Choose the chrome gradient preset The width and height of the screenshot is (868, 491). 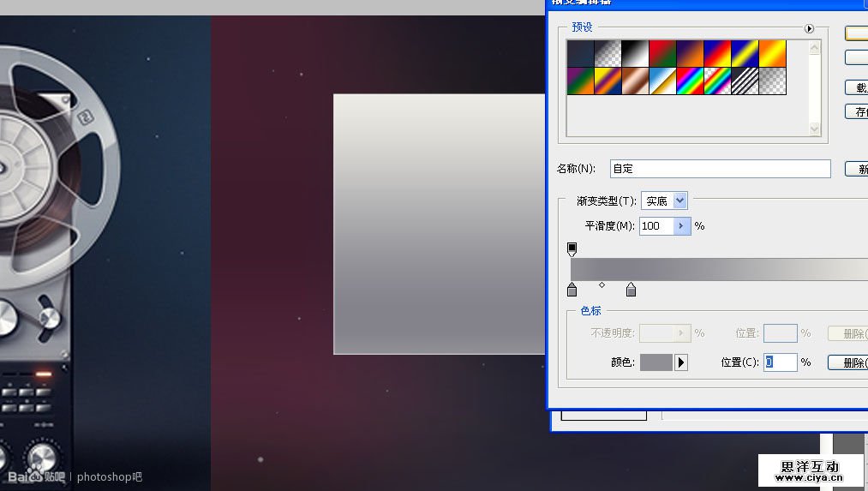(x=662, y=81)
